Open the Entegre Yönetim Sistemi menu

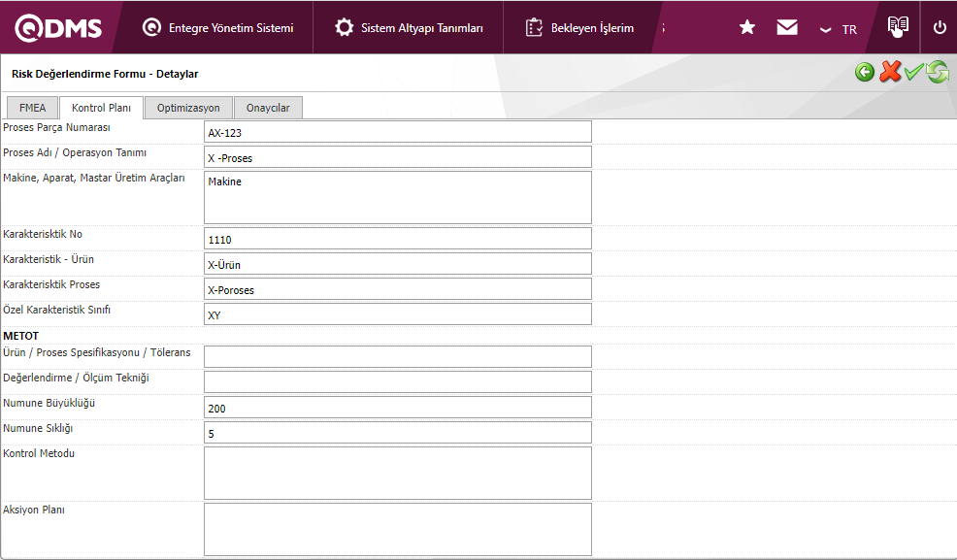[x=218, y=28]
